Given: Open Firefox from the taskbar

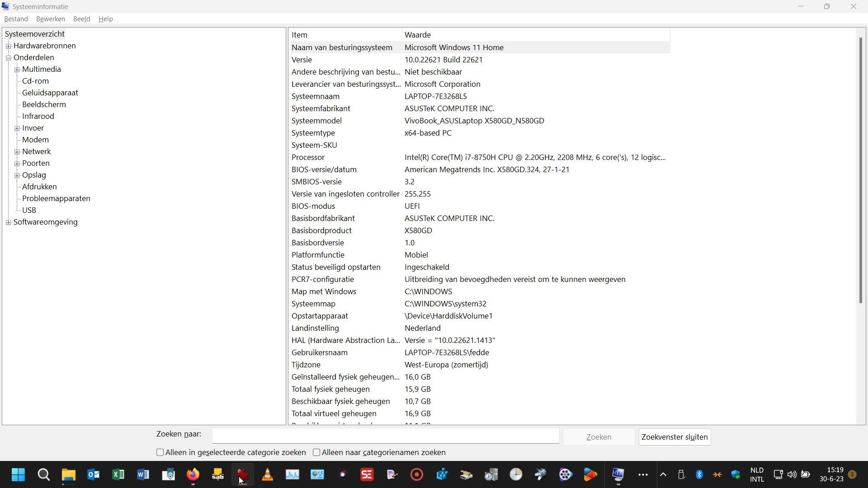Looking at the screenshot, I should coord(193,474).
